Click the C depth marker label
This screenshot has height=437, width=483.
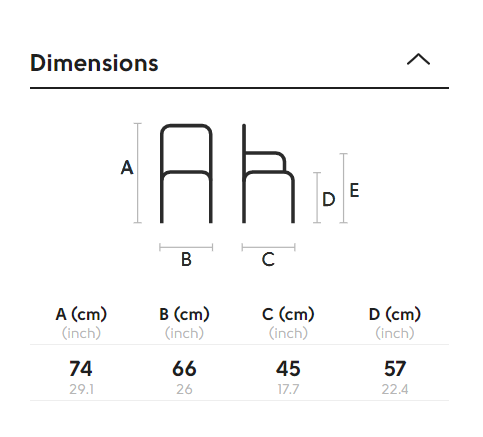coord(268,259)
